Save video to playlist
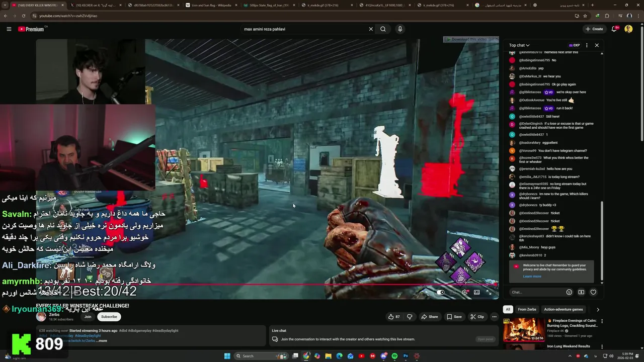 pos(454,317)
